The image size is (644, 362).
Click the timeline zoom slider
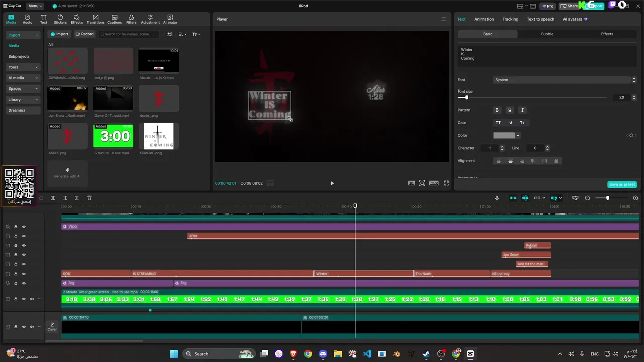611,198
